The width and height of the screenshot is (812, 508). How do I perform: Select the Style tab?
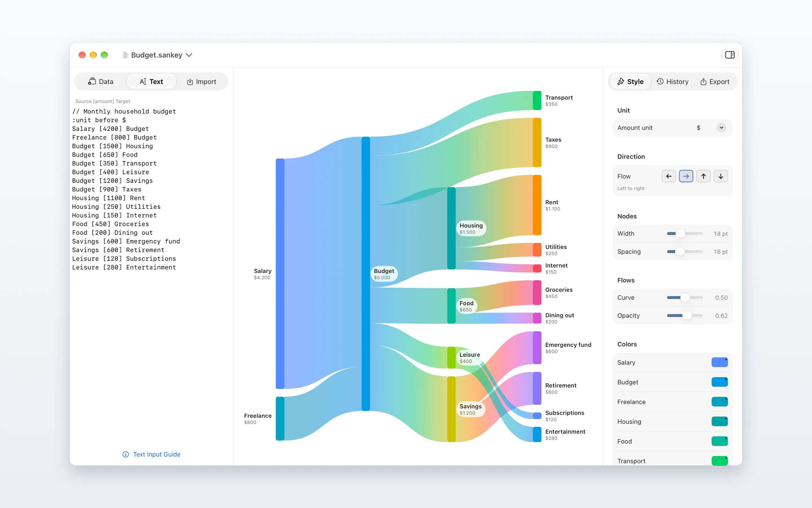(630, 82)
